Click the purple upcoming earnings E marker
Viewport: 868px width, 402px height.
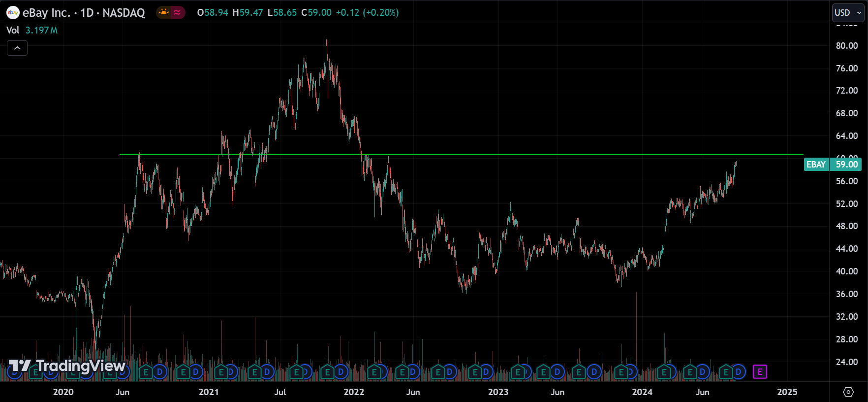[760, 372]
